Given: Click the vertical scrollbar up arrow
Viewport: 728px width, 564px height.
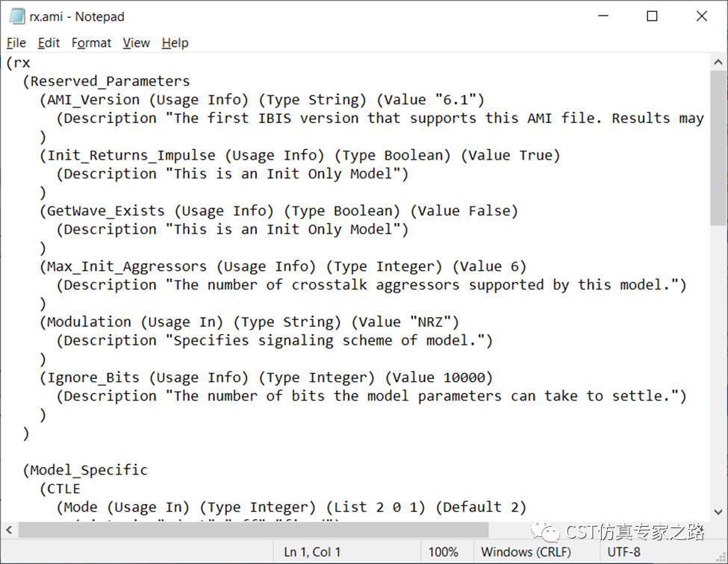Looking at the screenshot, I should pos(718,62).
